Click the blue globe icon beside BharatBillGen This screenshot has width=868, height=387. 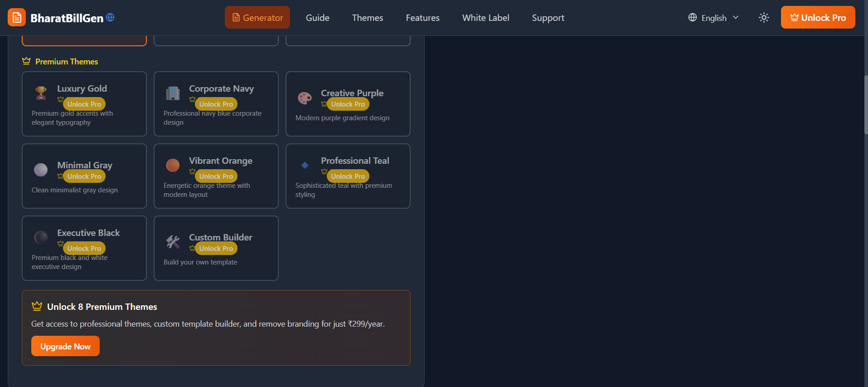coord(110,17)
